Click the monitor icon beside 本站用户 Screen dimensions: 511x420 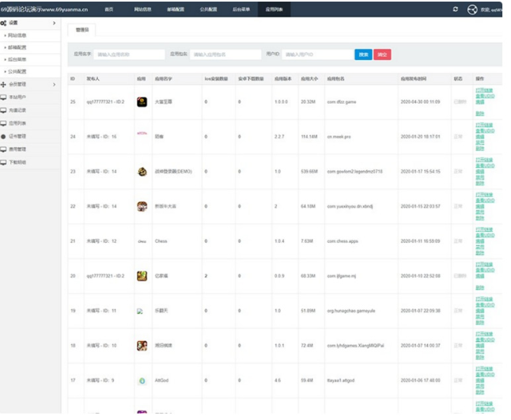[4, 96]
